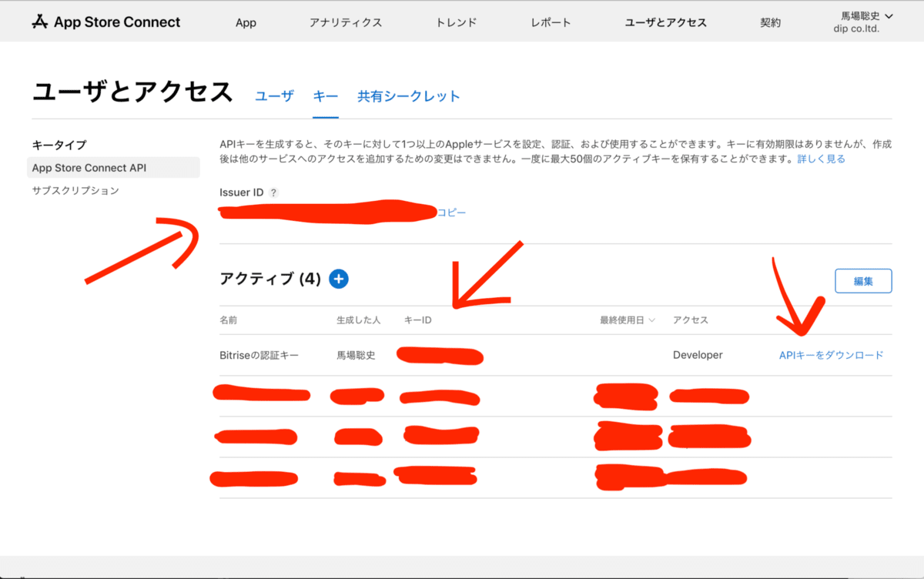The image size is (924, 579).
Task: Click the 生成した人 column header
Action: [x=360, y=320]
